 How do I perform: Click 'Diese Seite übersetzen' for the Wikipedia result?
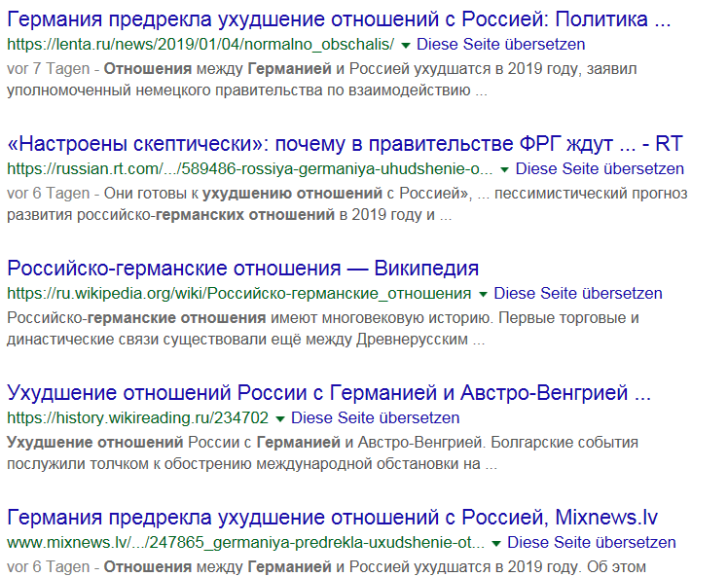577,294
